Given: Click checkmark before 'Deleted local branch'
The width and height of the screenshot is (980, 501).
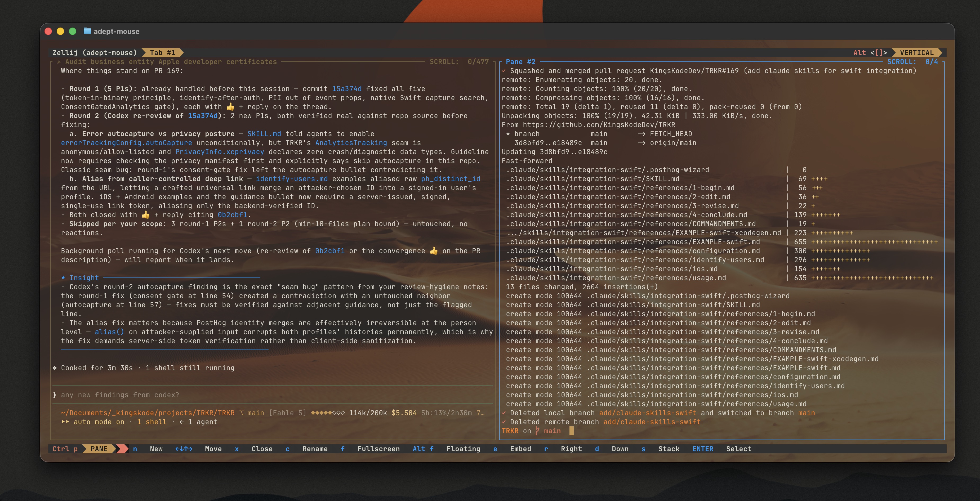Looking at the screenshot, I should 504,413.
